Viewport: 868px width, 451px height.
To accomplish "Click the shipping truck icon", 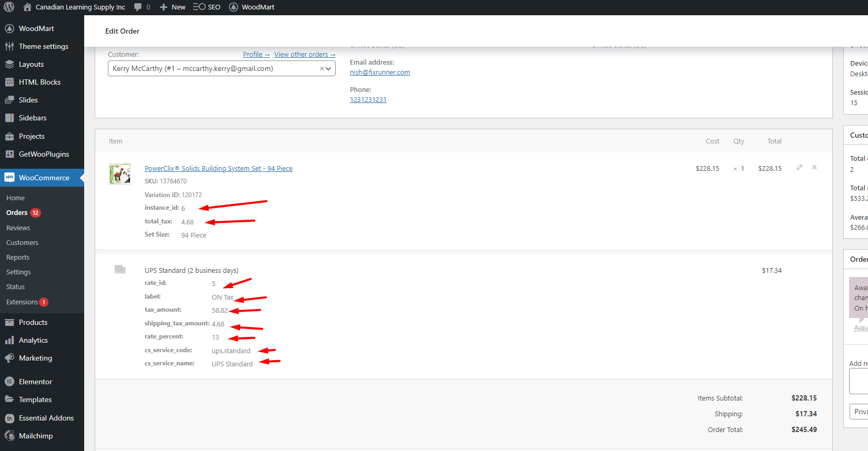I will point(120,270).
